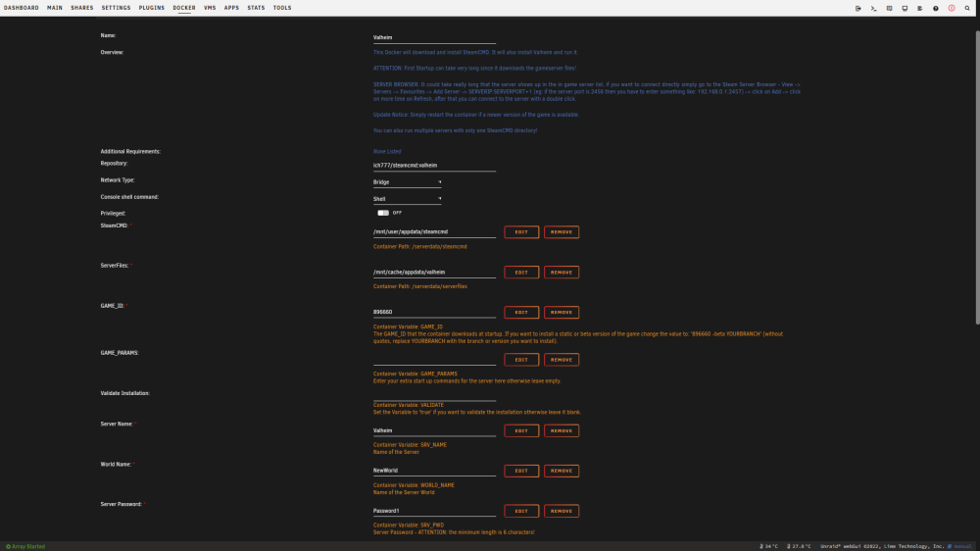980x551 pixels.
Task: Open the Console shell command dropdown
Action: click(408, 199)
